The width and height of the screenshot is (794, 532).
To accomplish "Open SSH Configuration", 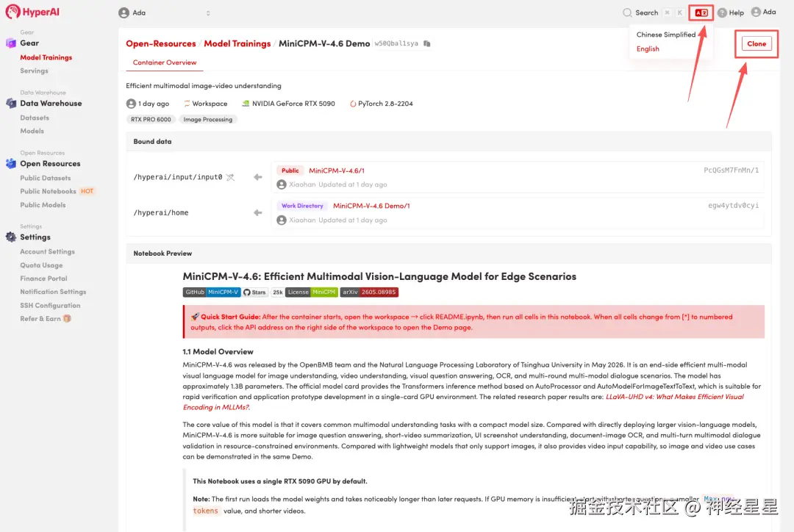I will point(50,305).
